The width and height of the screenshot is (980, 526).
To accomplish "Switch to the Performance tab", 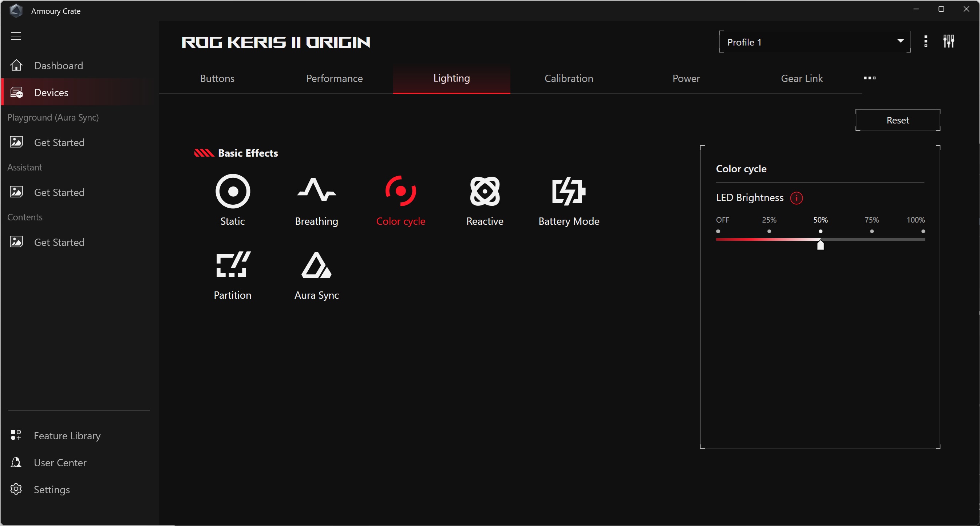I will coord(335,78).
